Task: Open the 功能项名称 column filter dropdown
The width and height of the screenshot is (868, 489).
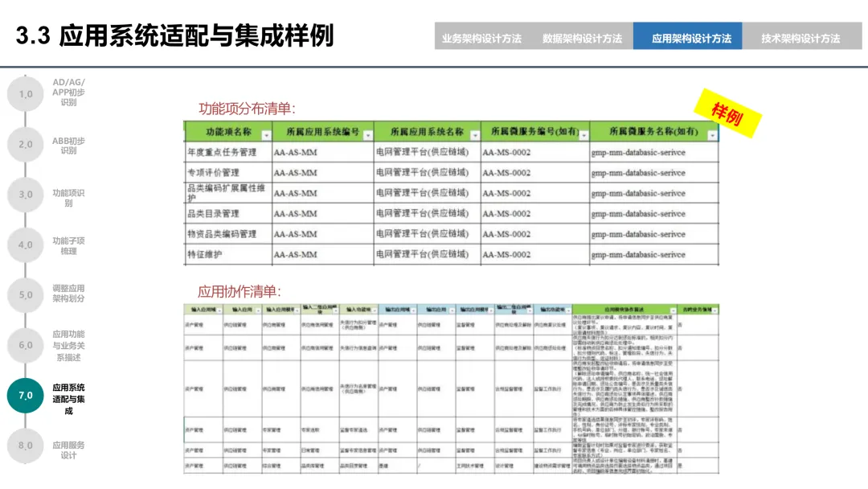Action: (266, 136)
